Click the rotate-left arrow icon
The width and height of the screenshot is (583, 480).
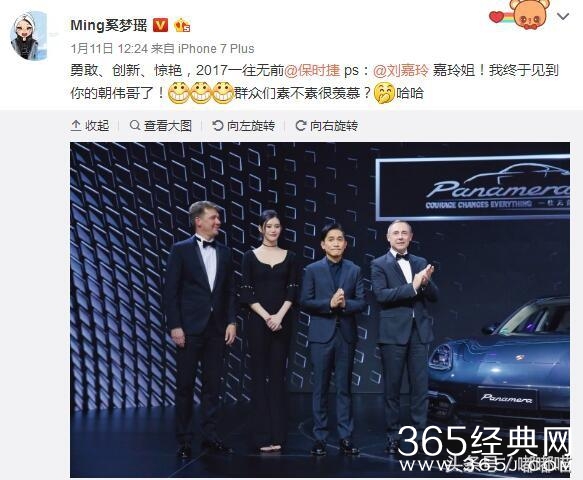[218, 125]
